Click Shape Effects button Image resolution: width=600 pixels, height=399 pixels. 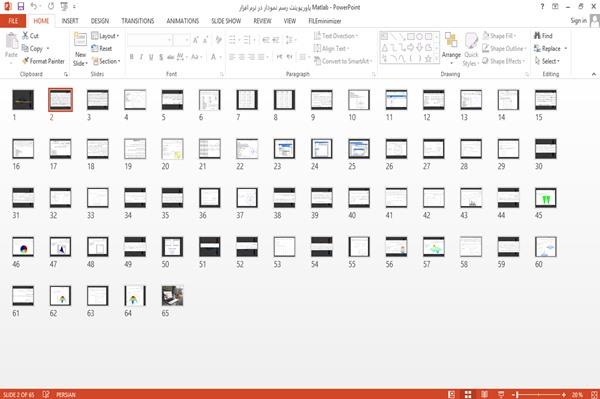(x=504, y=61)
